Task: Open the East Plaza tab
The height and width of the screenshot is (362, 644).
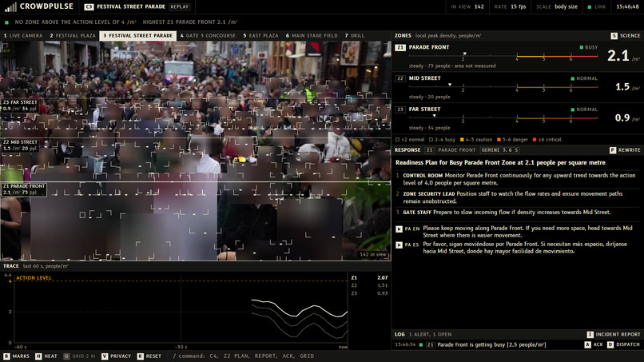Action: tap(260, 36)
